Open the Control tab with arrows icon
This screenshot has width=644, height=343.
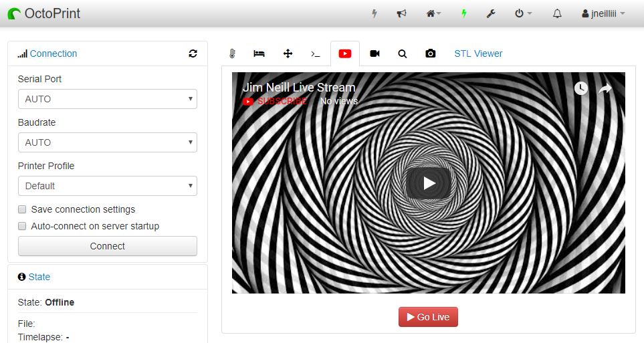(288, 53)
